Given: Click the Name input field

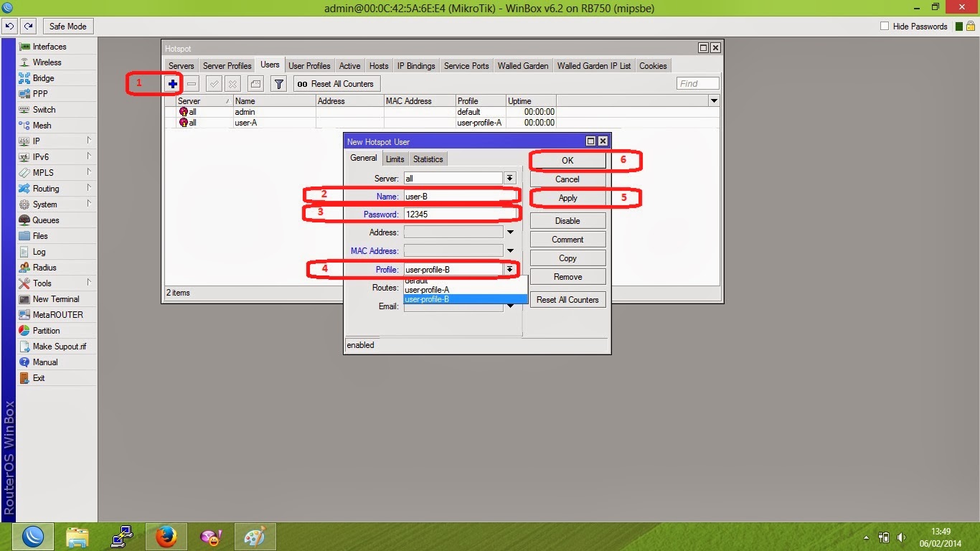Looking at the screenshot, I should pos(459,196).
